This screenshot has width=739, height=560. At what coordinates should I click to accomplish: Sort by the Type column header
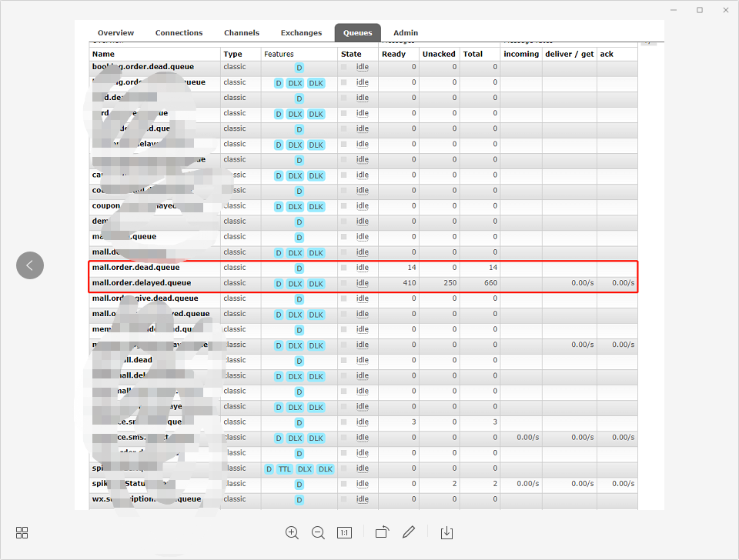232,54
